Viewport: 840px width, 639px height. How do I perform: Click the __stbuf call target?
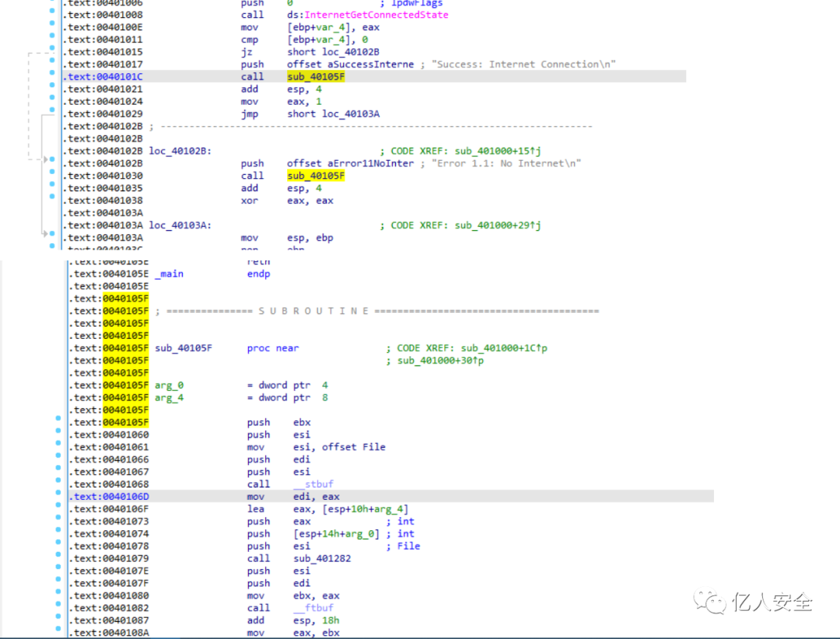[313, 484]
